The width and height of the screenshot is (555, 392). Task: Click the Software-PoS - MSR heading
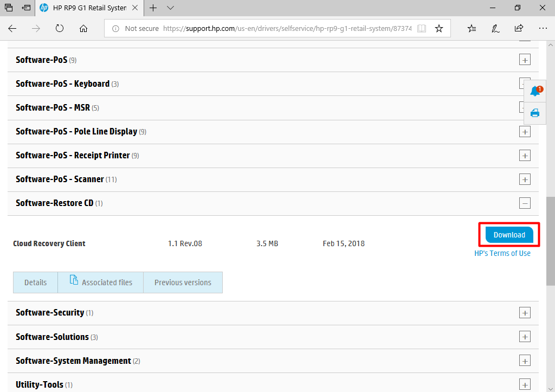[53, 108]
